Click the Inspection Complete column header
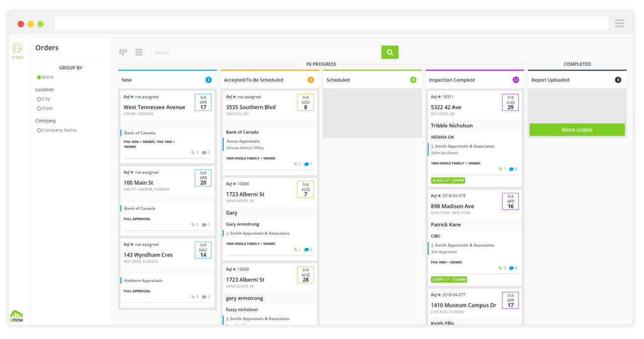The width and height of the screenshot is (644, 339). pyautogui.click(x=451, y=80)
